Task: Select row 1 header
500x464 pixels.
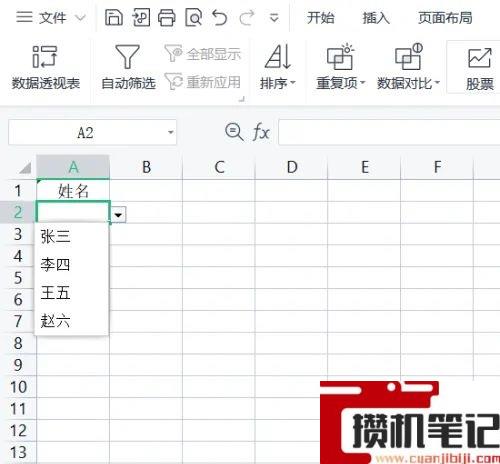Action: [18, 191]
